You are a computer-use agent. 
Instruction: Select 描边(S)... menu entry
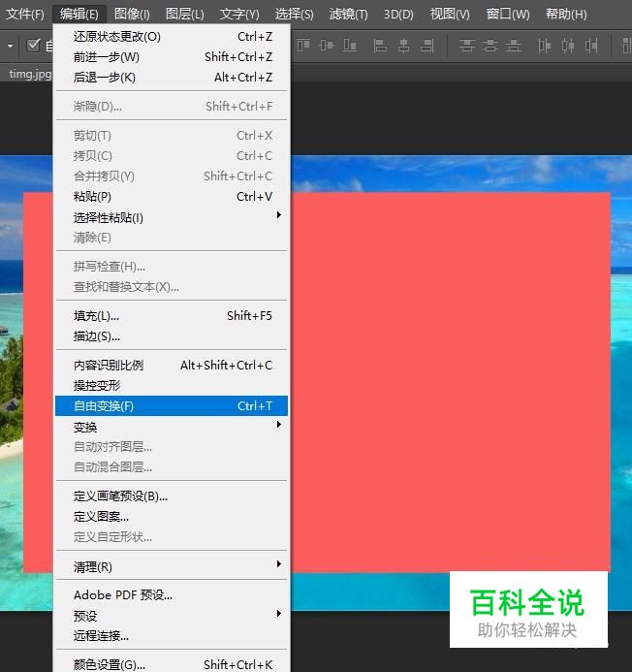[172, 336]
